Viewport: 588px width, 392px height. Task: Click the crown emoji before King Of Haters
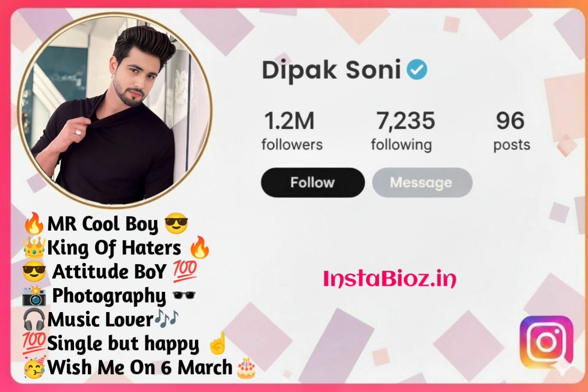coord(34,248)
